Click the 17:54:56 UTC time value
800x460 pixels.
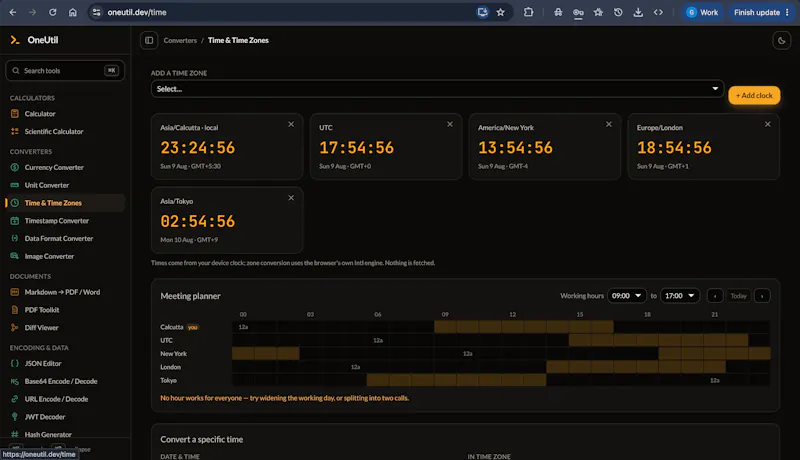pyautogui.click(x=356, y=148)
